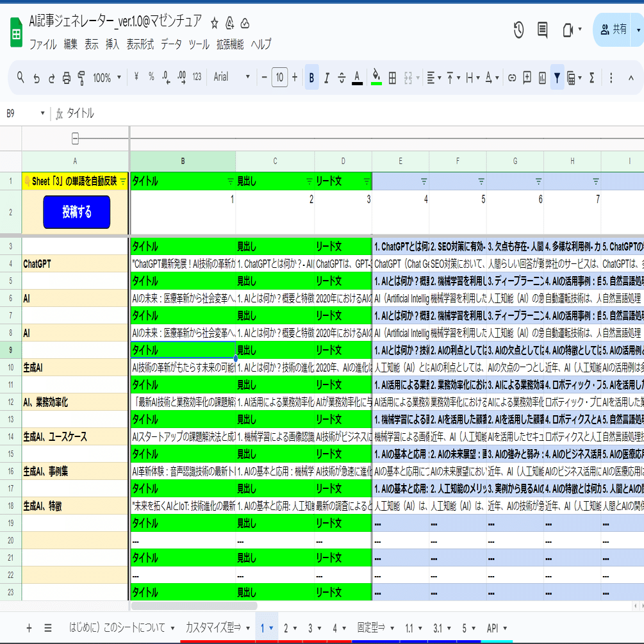
Task: Toggle italic formatting
Action: click(x=327, y=78)
